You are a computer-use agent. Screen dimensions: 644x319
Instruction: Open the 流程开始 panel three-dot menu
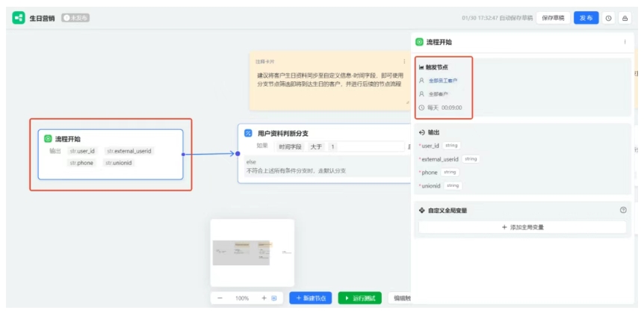(x=625, y=42)
